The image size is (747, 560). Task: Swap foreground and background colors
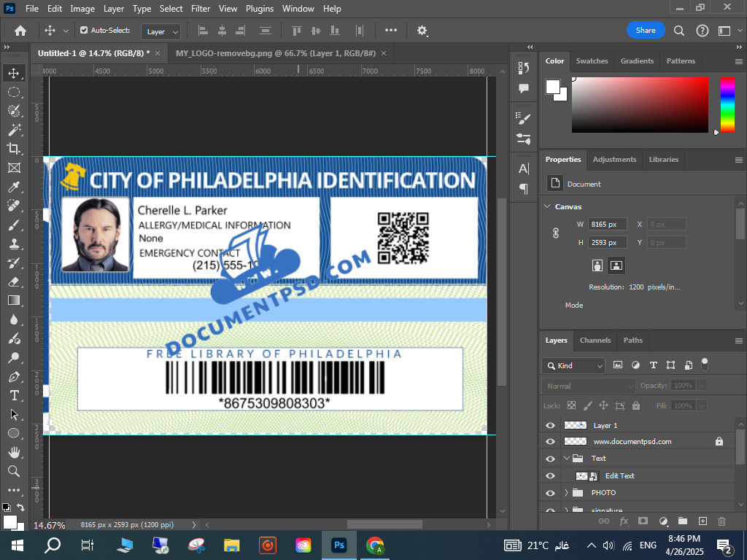(x=20, y=507)
